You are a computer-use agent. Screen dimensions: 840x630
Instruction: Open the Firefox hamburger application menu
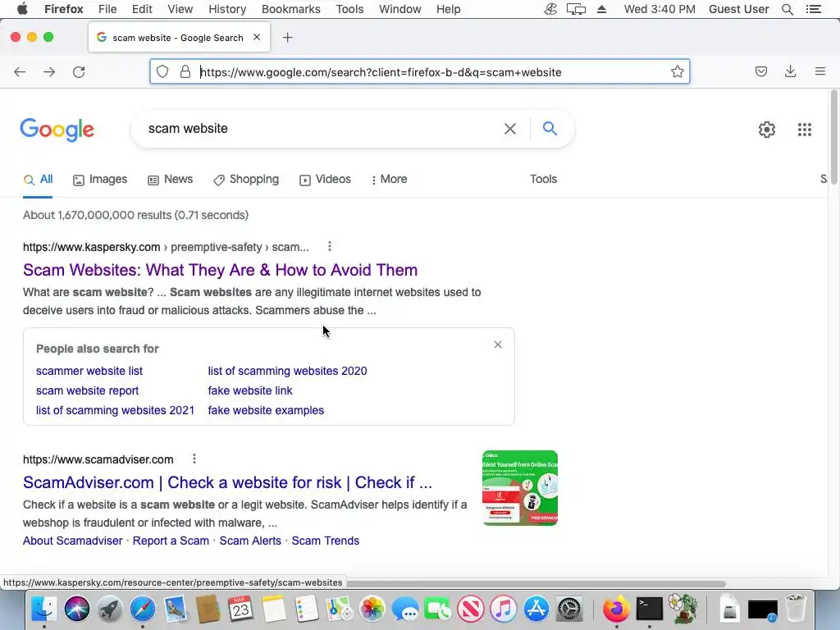tap(820, 71)
